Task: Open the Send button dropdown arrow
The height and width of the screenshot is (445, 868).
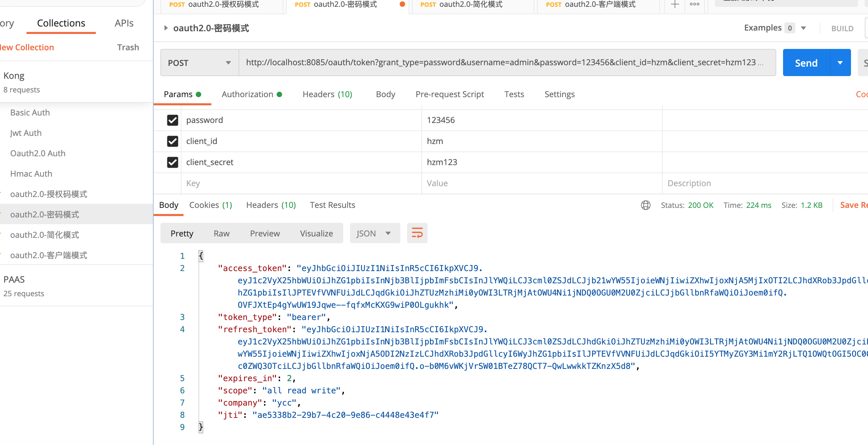Action: (x=840, y=63)
